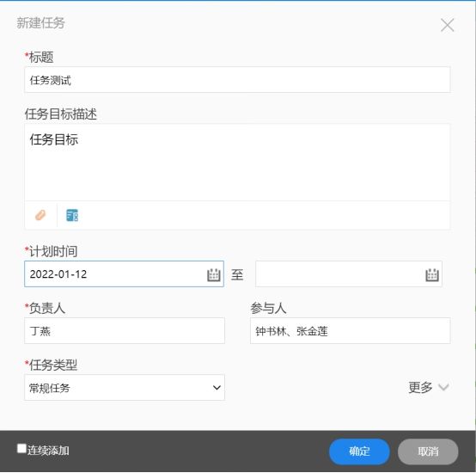Click the 连续添加 label text
Screen dimensions: 476x473
click(48, 451)
